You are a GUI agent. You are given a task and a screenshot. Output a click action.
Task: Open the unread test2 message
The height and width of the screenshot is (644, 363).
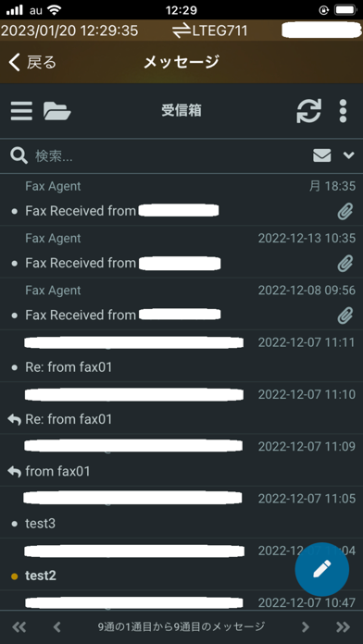coord(181,564)
